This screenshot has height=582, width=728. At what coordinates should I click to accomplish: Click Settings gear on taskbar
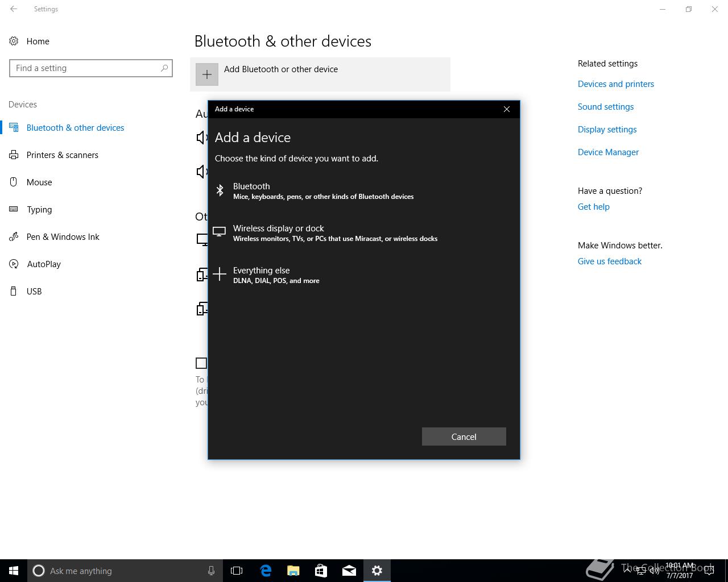377,571
